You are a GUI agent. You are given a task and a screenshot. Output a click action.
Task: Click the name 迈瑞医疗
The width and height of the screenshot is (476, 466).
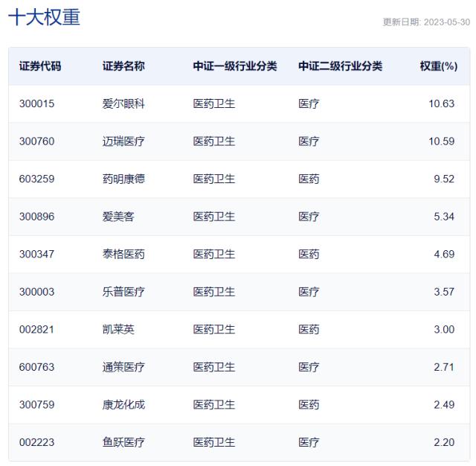123,141
